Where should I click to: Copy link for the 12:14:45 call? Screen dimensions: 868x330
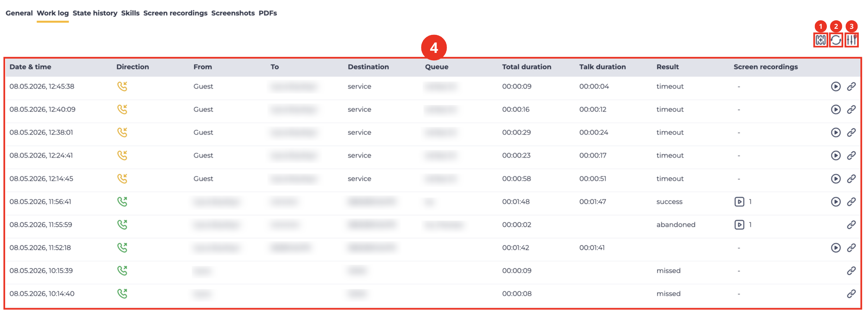(x=851, y=179)
